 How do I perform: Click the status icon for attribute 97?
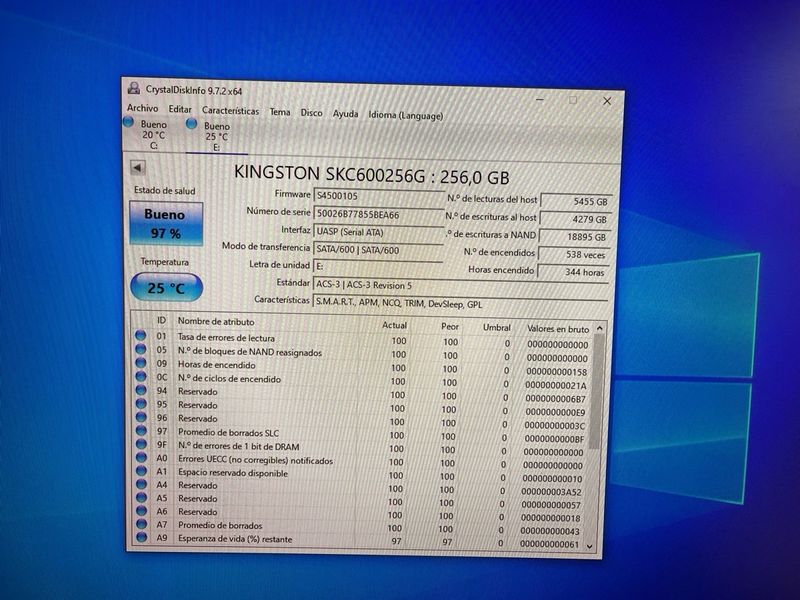click(141, 431)
